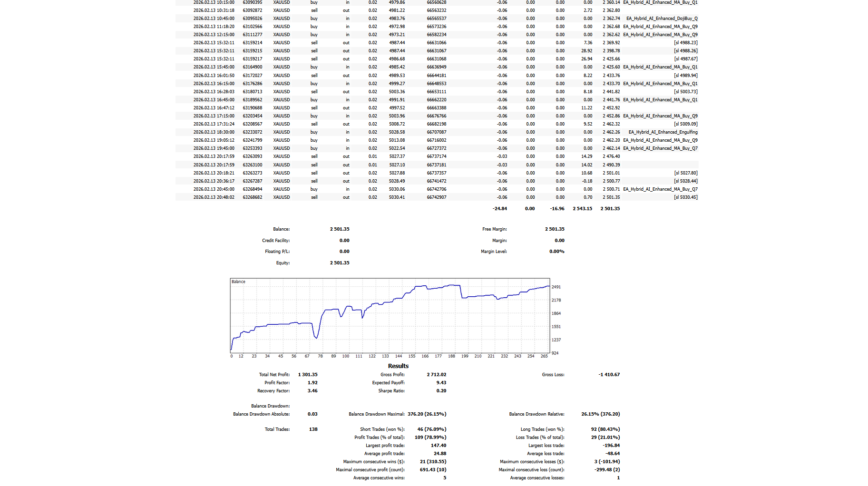Select the Balance Drawdown Relative value
Viewport: 868px width, 486px height.
coord(600,414)
